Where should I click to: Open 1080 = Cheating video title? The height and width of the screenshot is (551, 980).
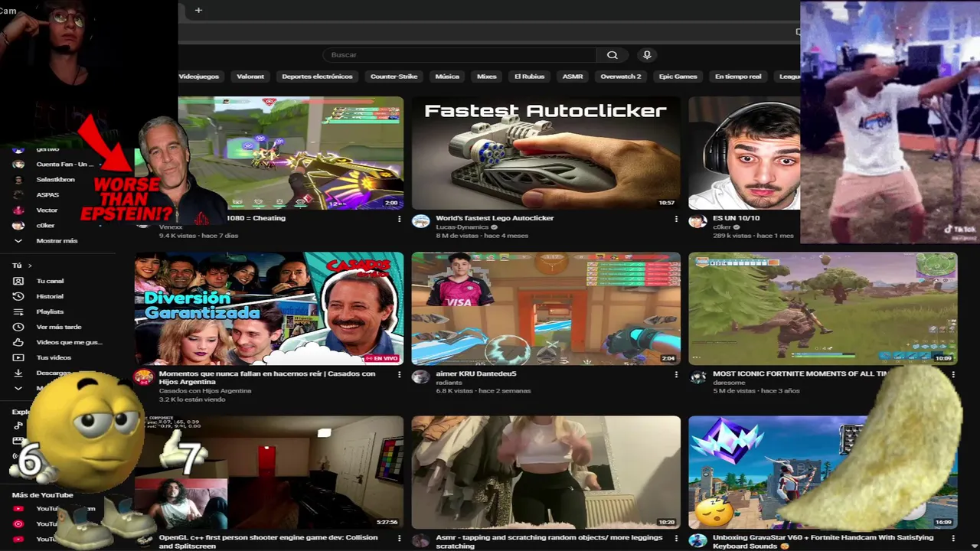click(256, 218)
